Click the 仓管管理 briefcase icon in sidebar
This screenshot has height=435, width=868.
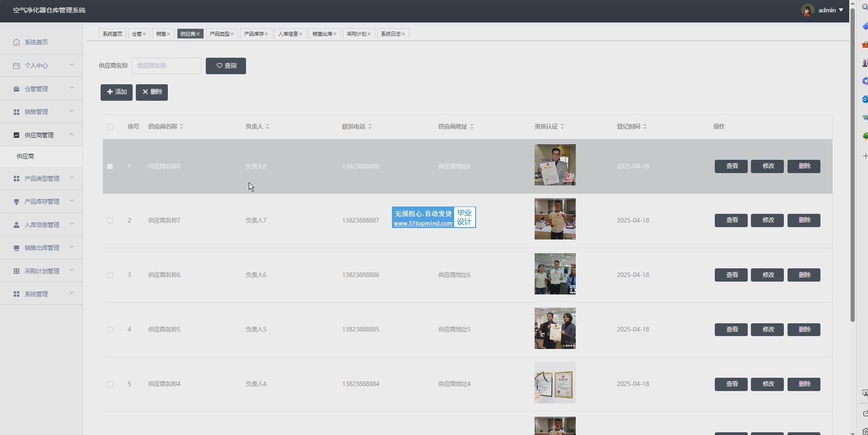(x=16, y=89)
